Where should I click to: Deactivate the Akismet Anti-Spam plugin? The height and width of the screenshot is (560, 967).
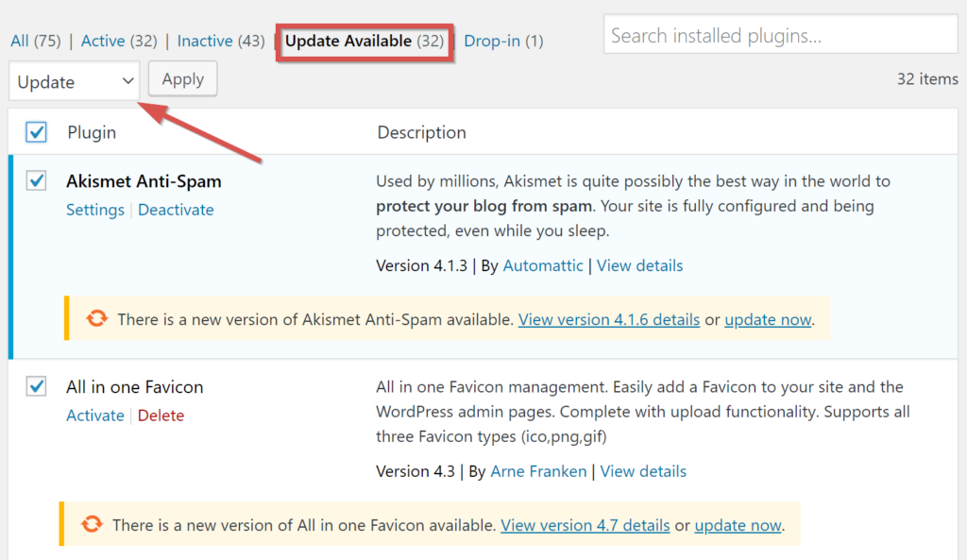tap(176, 210)
